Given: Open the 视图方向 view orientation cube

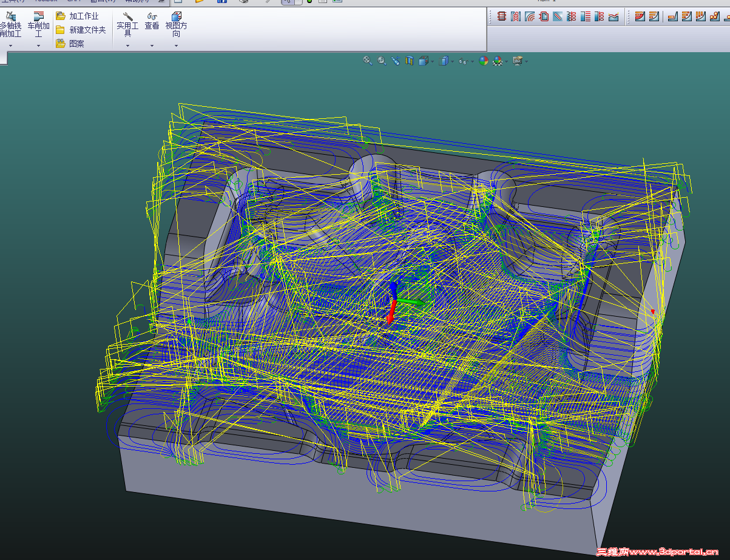Looking at the screenshot, I should (x=176, y=24).
